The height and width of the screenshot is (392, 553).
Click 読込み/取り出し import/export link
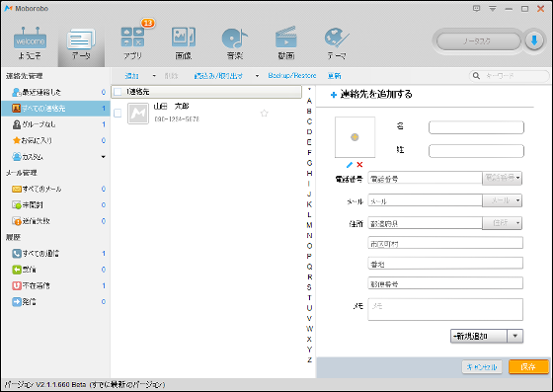click(x=218, y=76)
